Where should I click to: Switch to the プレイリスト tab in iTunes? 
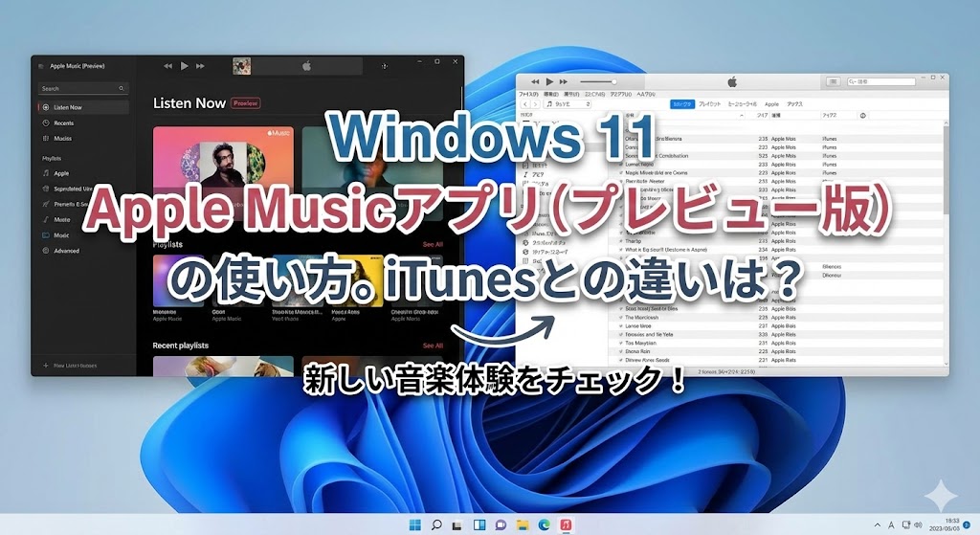click(x=709, y=104)
